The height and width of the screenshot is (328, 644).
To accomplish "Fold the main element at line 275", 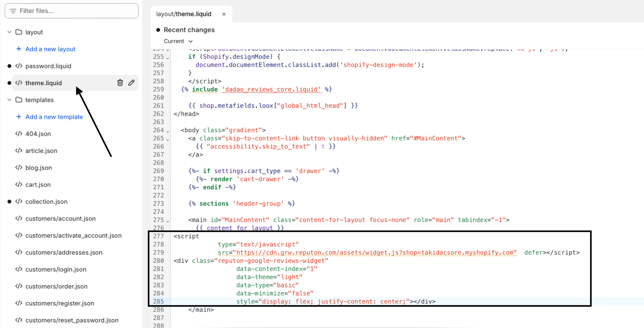I will click(168, 221).
